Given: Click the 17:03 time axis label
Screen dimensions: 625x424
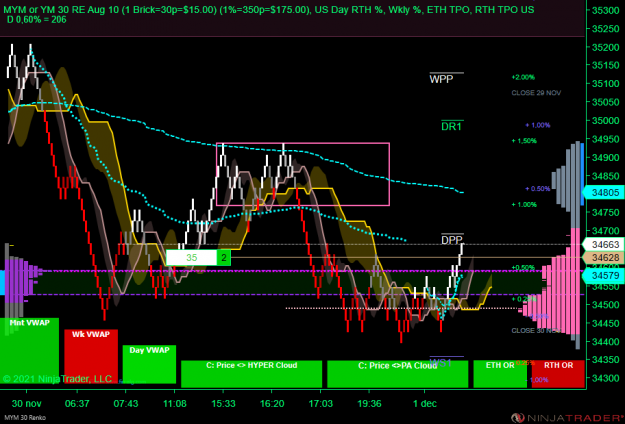Looking at the screenshot, I should pyautogui.click(x=320, y=403).
